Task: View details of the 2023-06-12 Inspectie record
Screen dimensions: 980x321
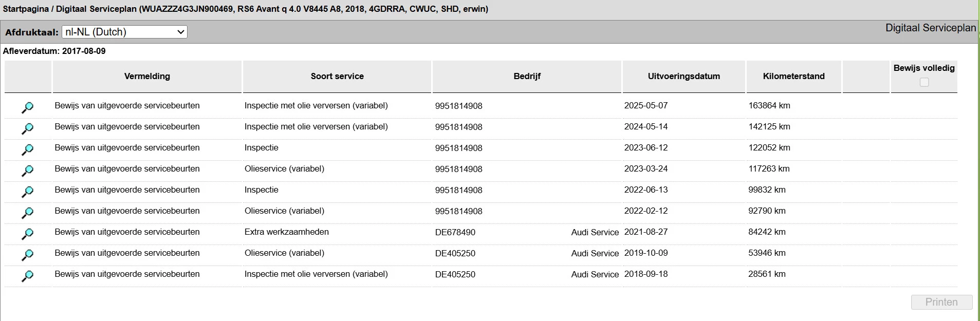Action: (x=27, y=149)
